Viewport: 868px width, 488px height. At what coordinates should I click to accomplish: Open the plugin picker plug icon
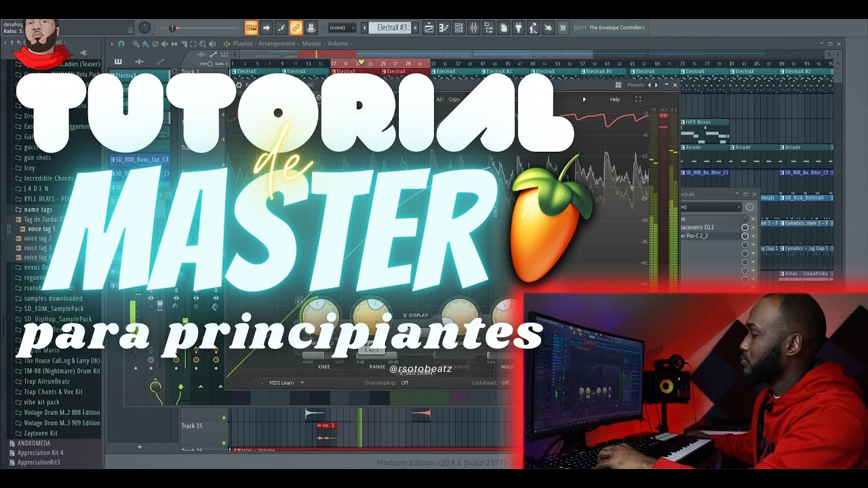tap(519, 28)
